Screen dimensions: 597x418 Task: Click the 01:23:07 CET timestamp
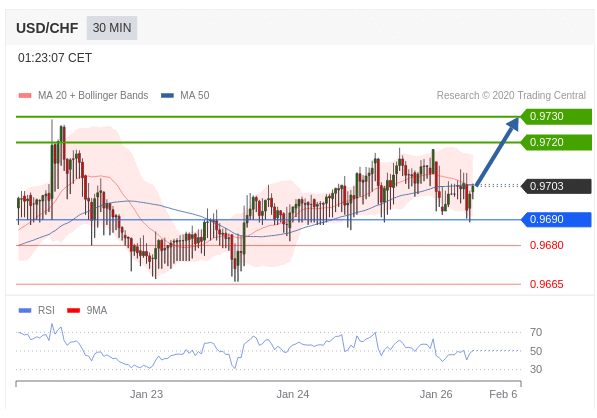(x=55, y=58)
